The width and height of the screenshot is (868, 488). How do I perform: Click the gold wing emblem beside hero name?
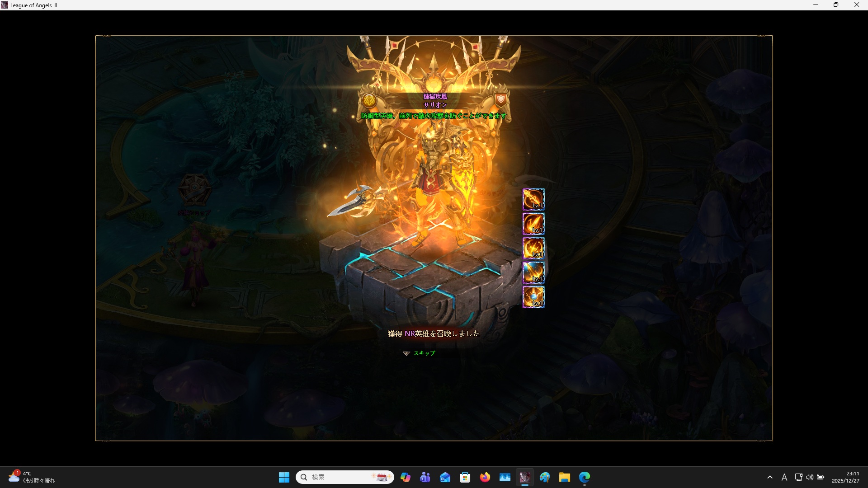tap(369, 100)
